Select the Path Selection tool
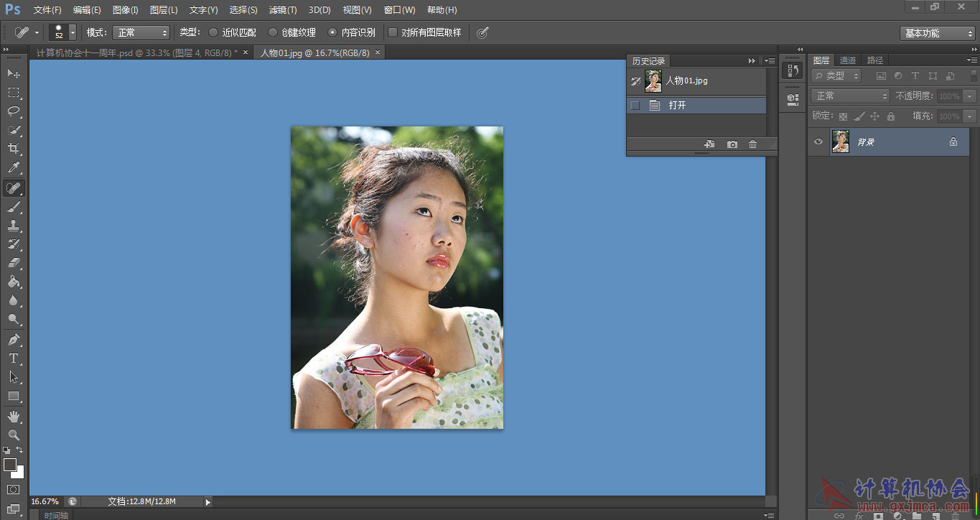Screen dimensions: 980x520 (x=14, y=376)
